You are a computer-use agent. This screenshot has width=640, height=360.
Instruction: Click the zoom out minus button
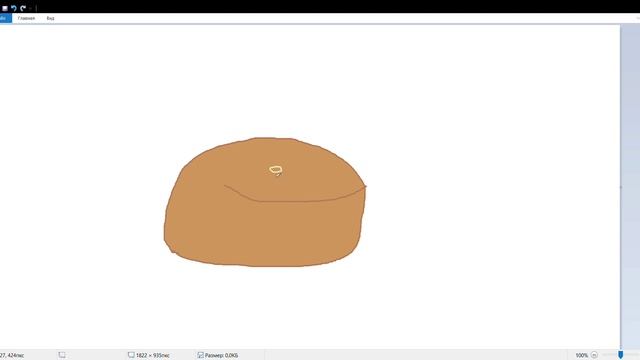click(x=594, y=355)
